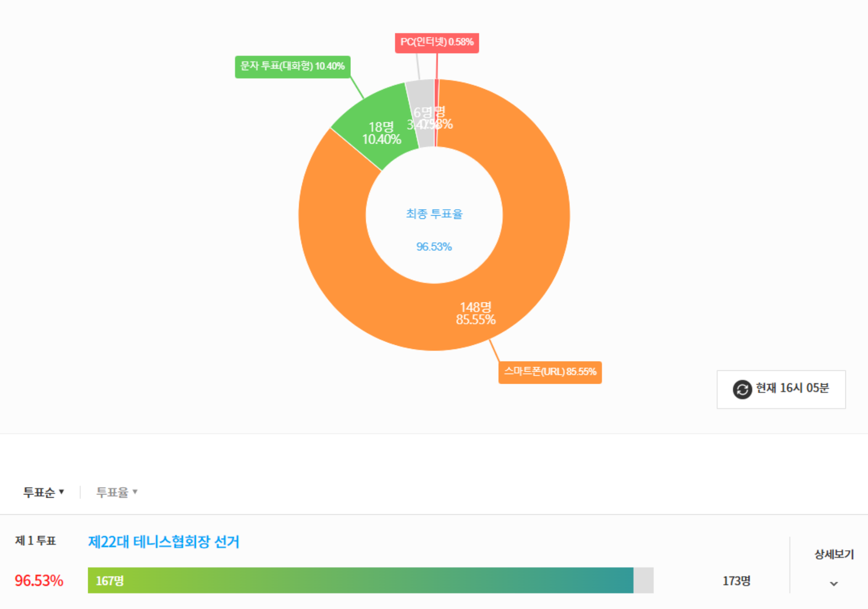Select the green 문자 투표(대화형) 10.40% label
The image size is (868, 609).
[x=293, y=67]
